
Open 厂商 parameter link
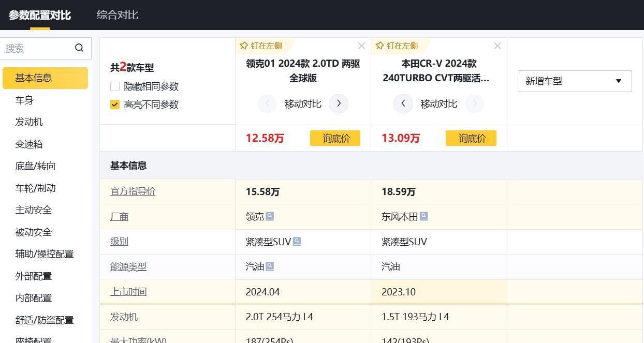pyautogui.click(x=119, y=216)
